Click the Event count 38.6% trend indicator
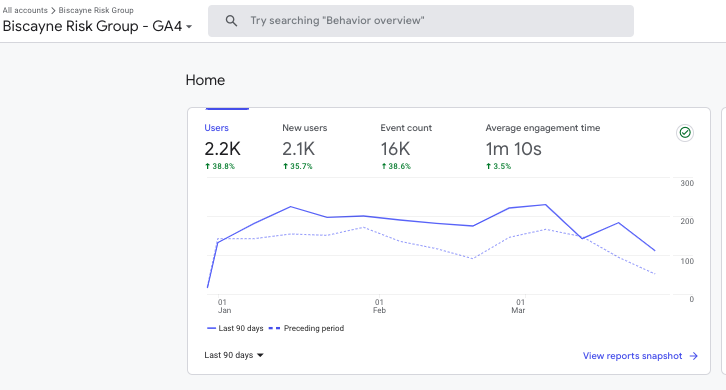 (396, 166)
